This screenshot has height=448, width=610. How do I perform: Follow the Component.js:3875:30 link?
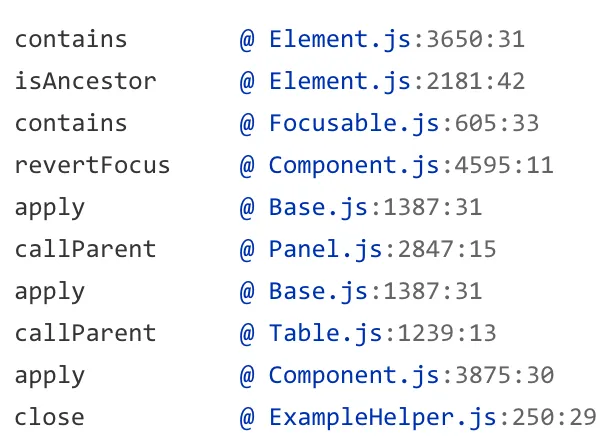(410, 375)
